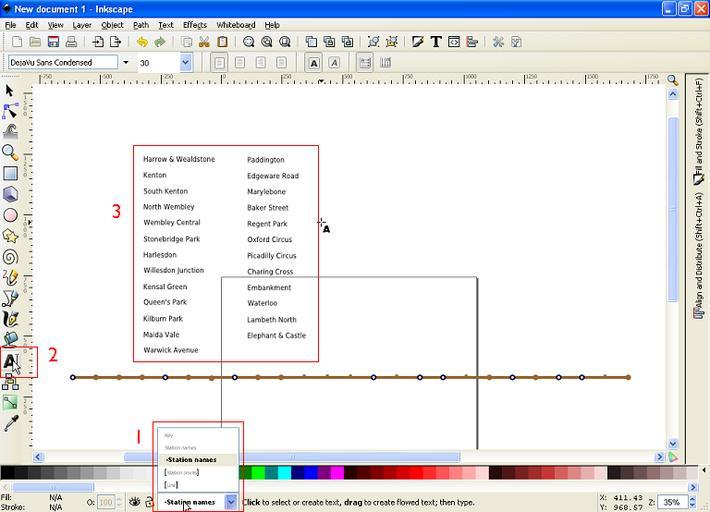This screenshot has height=512, width=710.
Task: Pick the Star polygon tool
Action: (x=10, y=236)
